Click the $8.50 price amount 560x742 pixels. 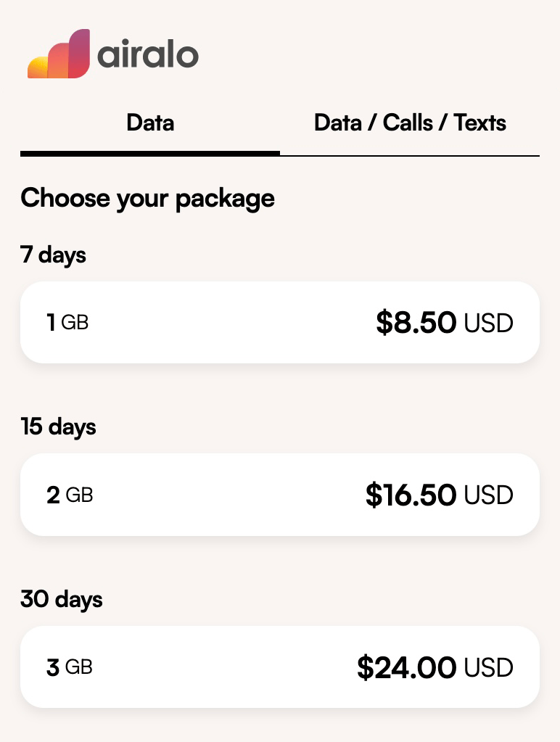(x=416, y=323)
